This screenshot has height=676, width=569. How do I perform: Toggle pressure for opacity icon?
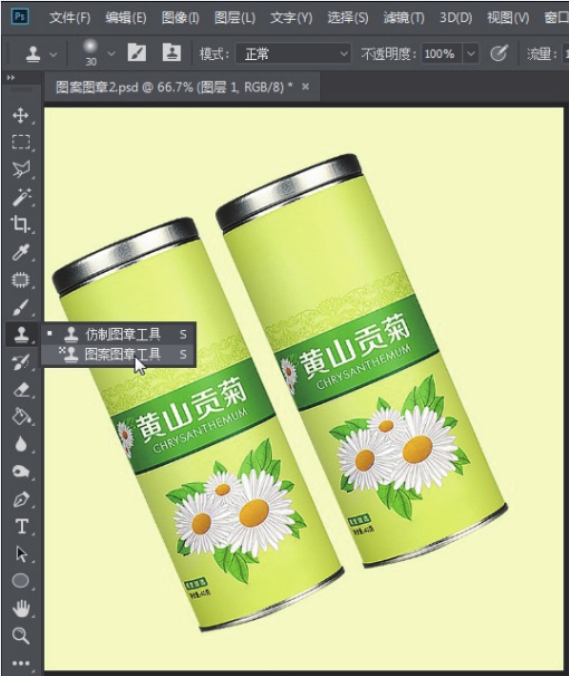click(x=499, y=53)
